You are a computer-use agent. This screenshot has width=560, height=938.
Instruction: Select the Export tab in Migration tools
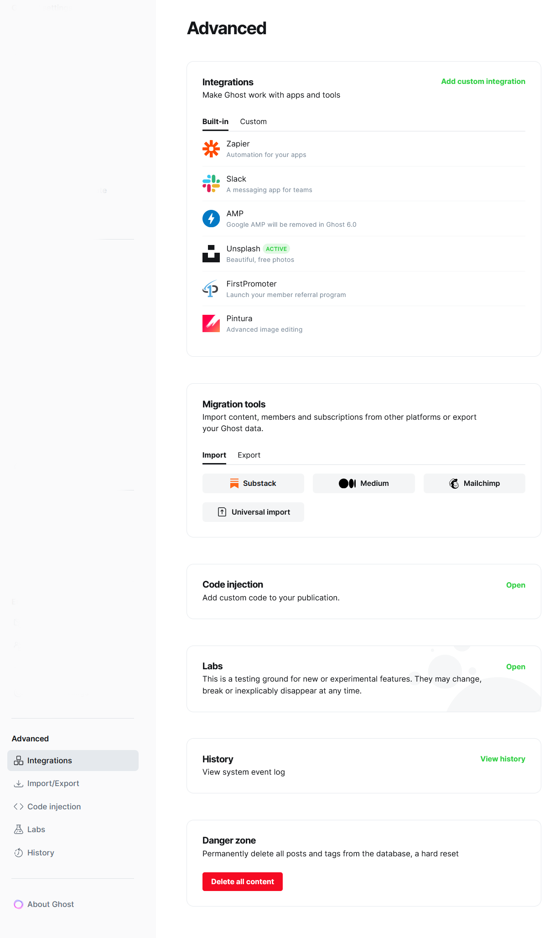[249, 455]
